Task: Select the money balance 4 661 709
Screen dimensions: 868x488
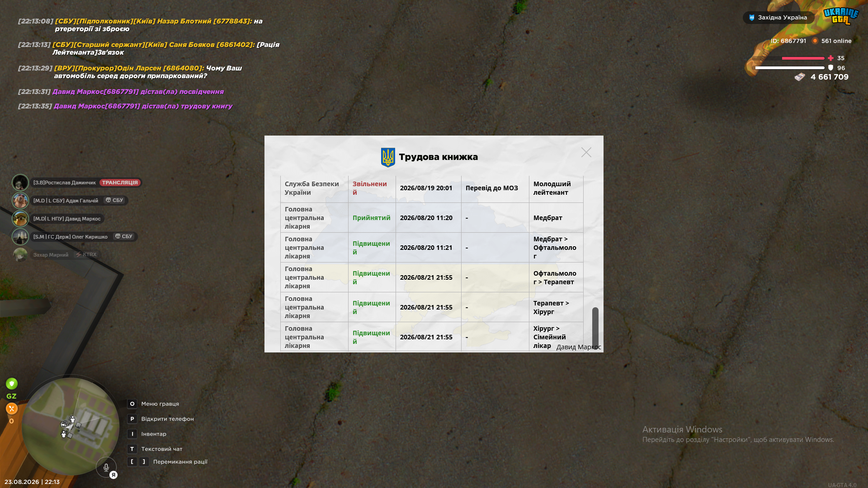Action: click(x=830, y=77)
